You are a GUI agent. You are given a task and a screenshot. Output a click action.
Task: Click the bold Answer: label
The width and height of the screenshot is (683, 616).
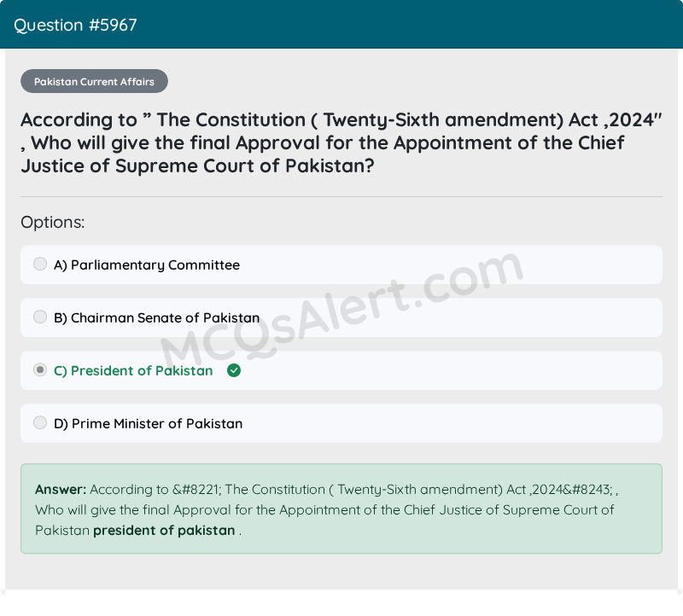tap(61, 490)
